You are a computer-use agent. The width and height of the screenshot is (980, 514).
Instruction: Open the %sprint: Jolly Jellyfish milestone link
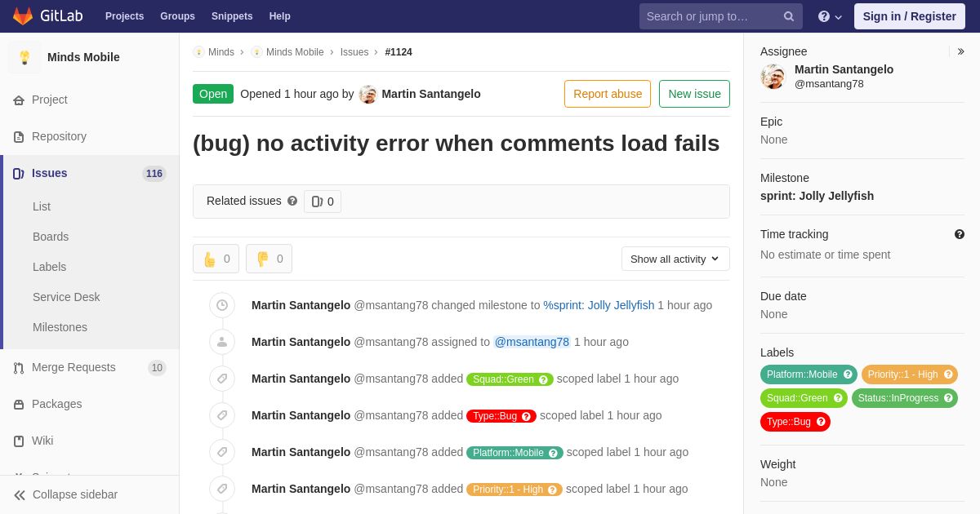[x=599, y=305]
